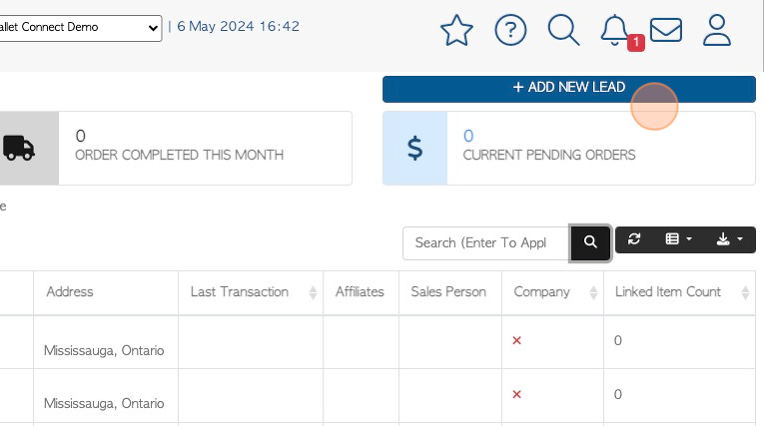Image resolution: width=764 pixels, height=426 pixels.
Task: Open the user profile icon
Action: (x=717, y=30)
